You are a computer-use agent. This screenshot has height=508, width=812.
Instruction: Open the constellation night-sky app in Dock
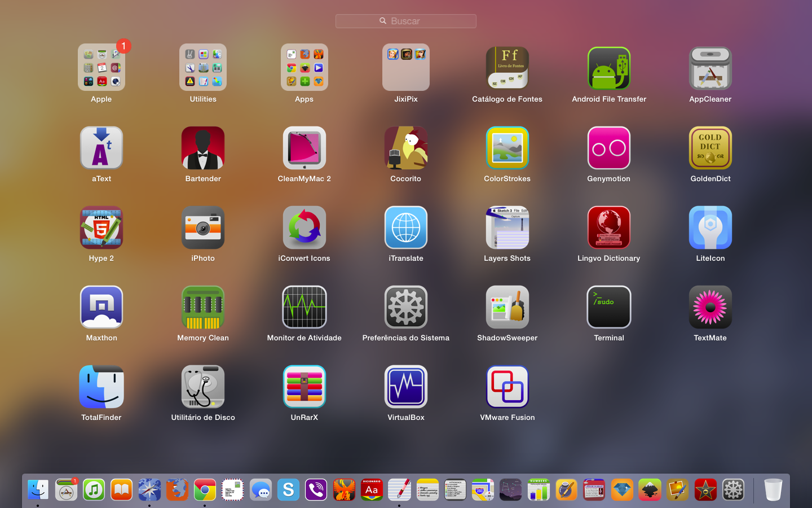click(510, 490)
